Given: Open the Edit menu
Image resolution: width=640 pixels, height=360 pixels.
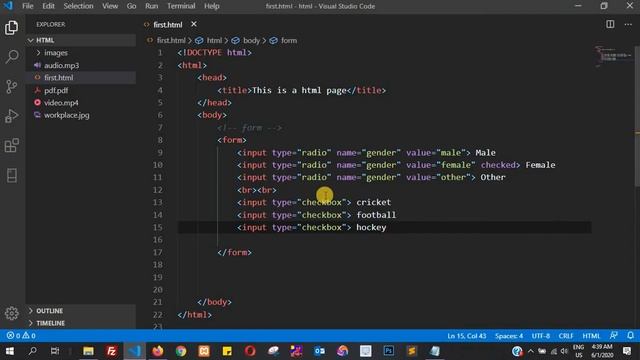Looking at the screenshot, I should coord(48,6).
